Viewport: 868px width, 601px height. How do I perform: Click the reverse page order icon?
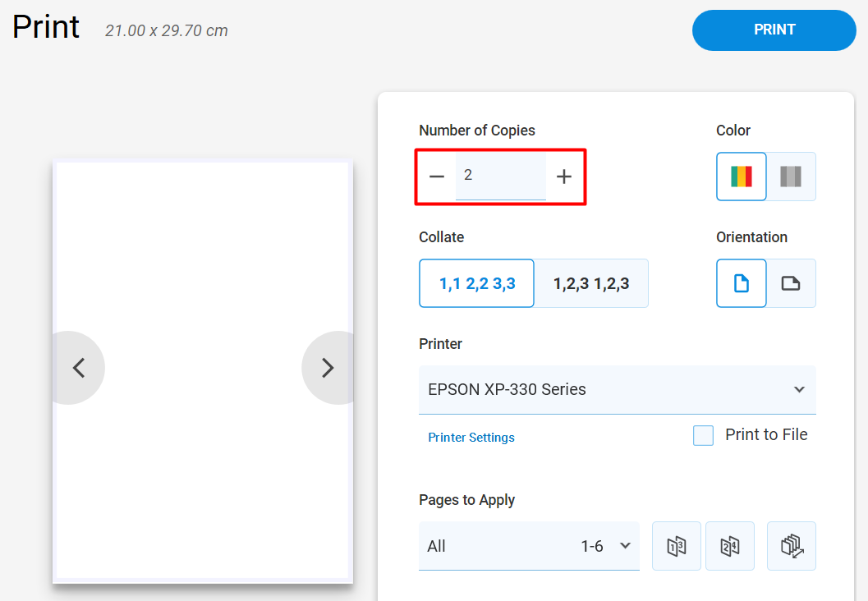[x=792, y=546]
